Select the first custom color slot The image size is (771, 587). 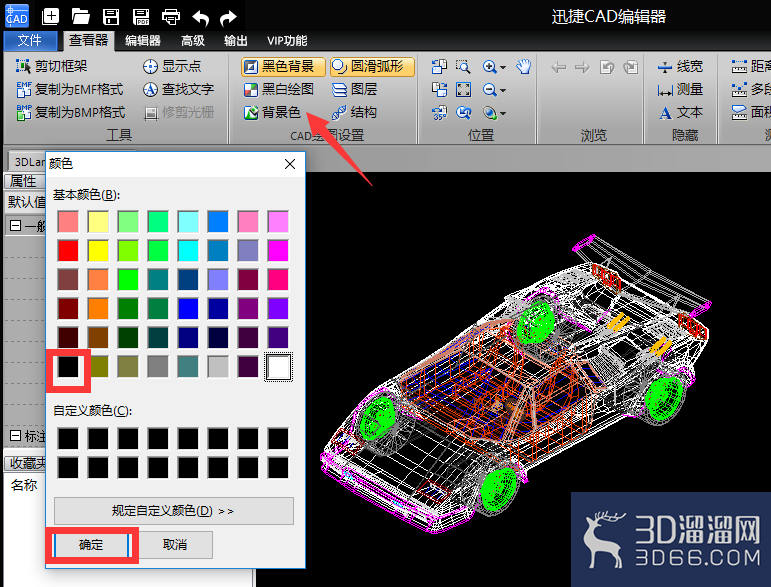click(x=68, y=439)
